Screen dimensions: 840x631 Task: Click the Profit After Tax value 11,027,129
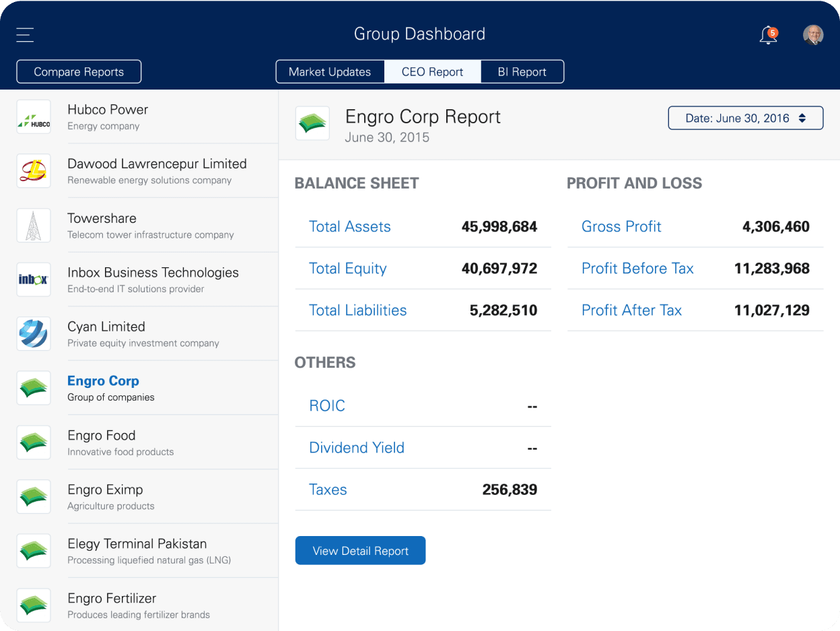click(x=772, y=310)
